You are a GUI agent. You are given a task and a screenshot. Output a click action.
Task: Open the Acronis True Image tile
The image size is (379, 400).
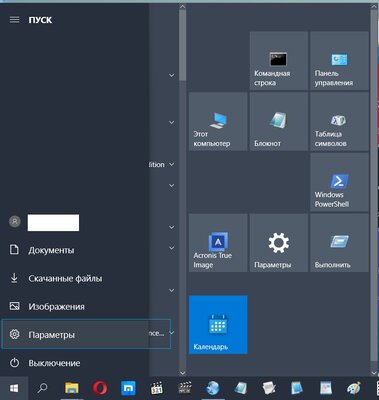tap(218, 243)
